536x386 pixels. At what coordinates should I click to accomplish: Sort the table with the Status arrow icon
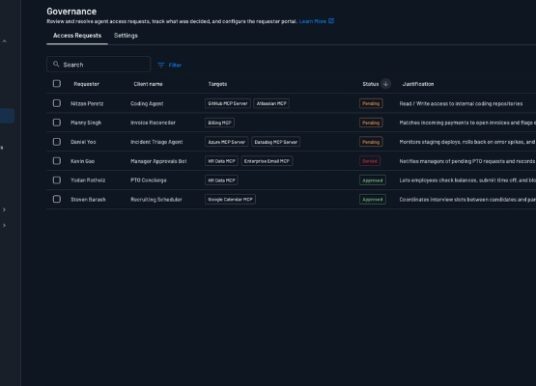pos(386,84)
